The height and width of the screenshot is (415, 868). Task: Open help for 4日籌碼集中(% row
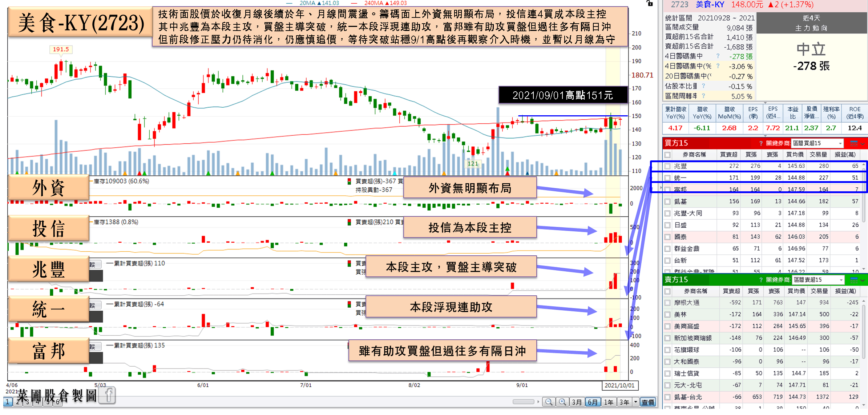click(718, 66)
